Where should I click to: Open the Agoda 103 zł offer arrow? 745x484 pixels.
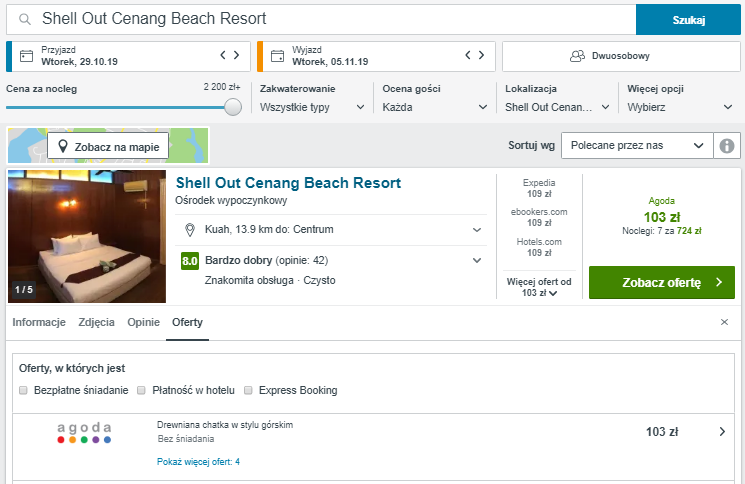(x=722, y=431)
